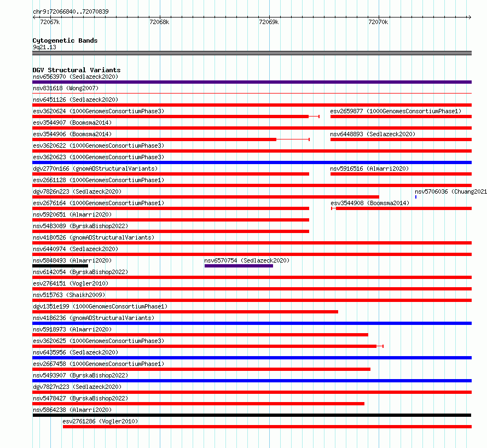Open esv2659877 (1000GenomesConsortiumPhase1) label
Image resolution: width=487 pixels, height=448 pixels.
[x=396, y=111]
